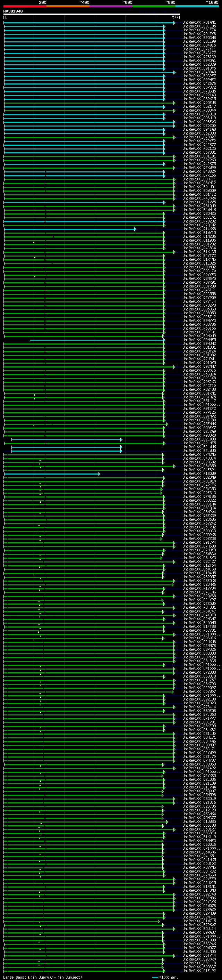Click hit label UniRef100_A9SF03
This screenshot has width=222, height=980.
(199, 122)
